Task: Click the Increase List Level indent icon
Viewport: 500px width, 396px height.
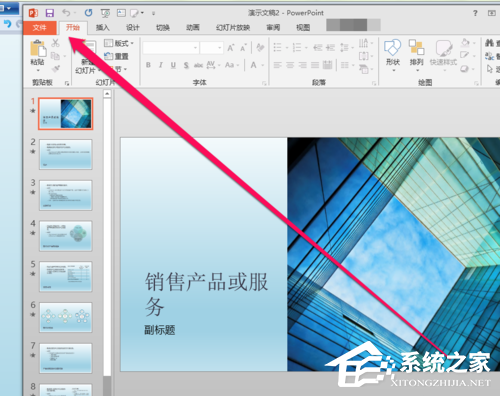Action: tap(330, 48)
